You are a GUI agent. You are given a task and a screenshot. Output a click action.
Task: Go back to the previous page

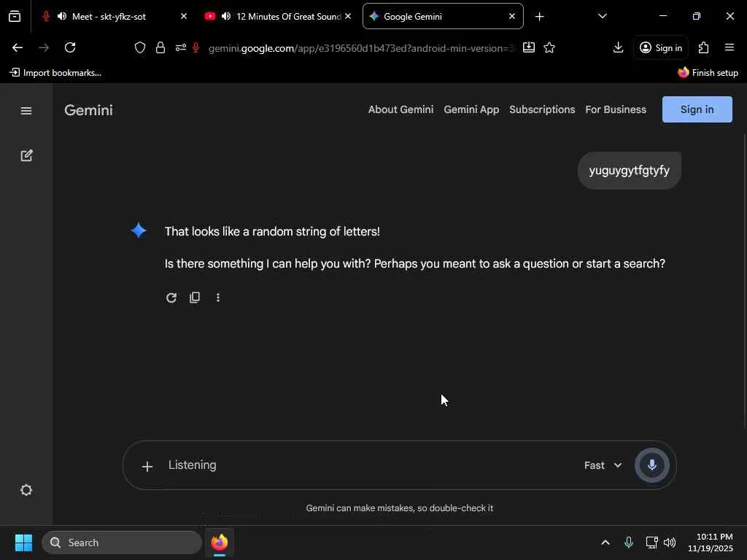click(x=18, y=47)
